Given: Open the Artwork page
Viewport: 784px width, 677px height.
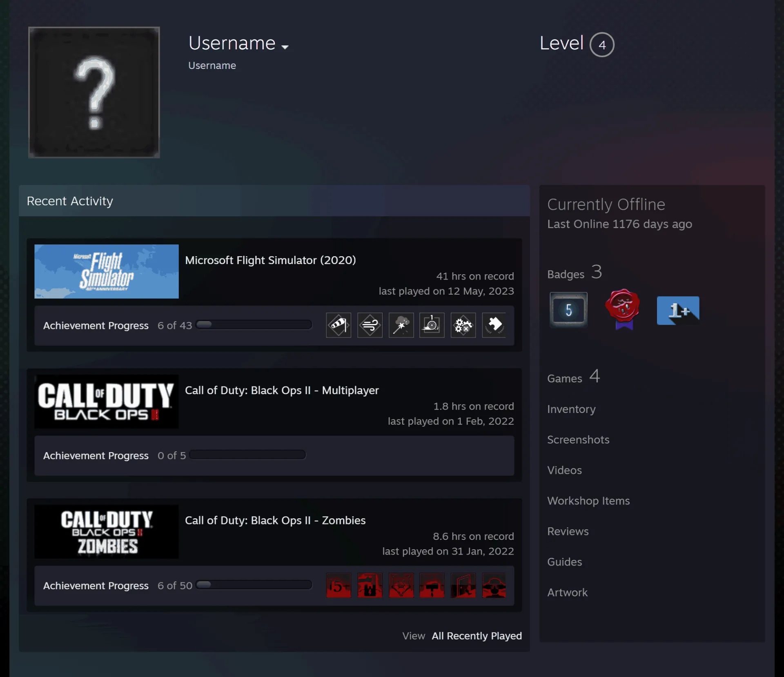Looking at the screenshot, I should click(x=567, y=593).
